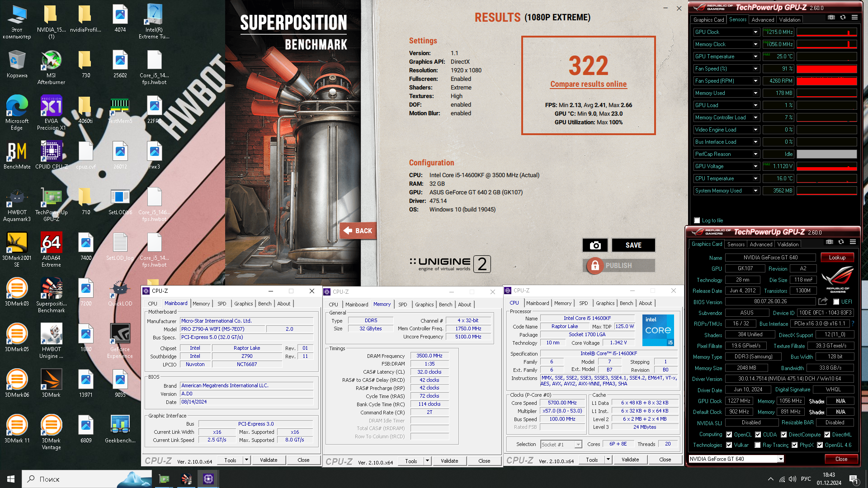This screenshot has width=868, height=488.
Task: Click screenshot camera icon in GPU-Z Sensors window
Action: 831,18
